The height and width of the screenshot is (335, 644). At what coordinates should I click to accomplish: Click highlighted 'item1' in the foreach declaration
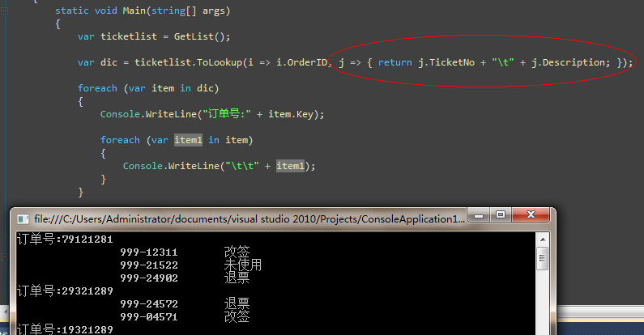click(188, 140)
